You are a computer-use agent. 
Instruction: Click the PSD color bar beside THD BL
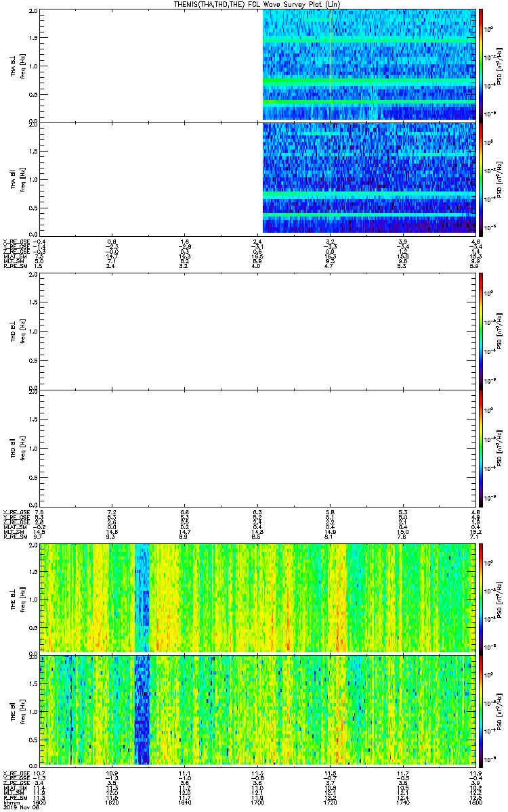click(481, 332)
